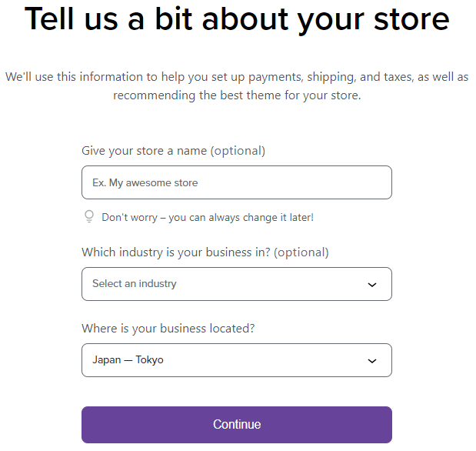Click '(optional)' beside the industry question
This screenshot has width=476, height=451.
click(301, 252)
